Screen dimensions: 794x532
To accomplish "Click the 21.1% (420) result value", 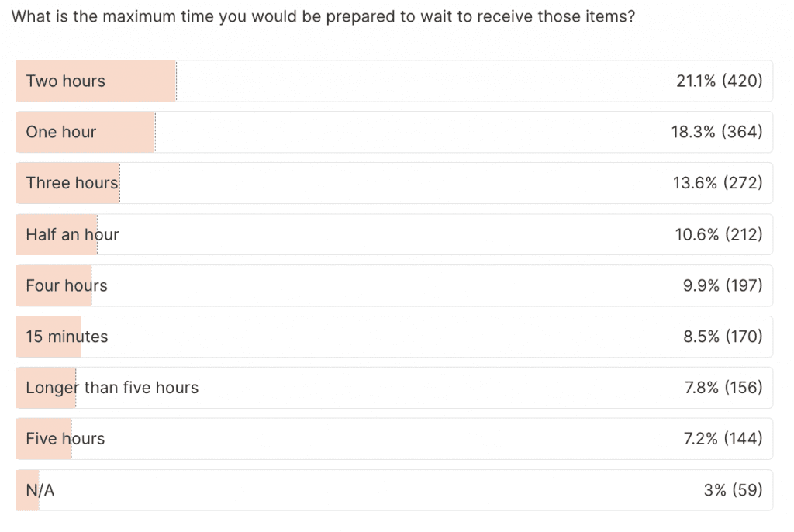I will point(719,81).
